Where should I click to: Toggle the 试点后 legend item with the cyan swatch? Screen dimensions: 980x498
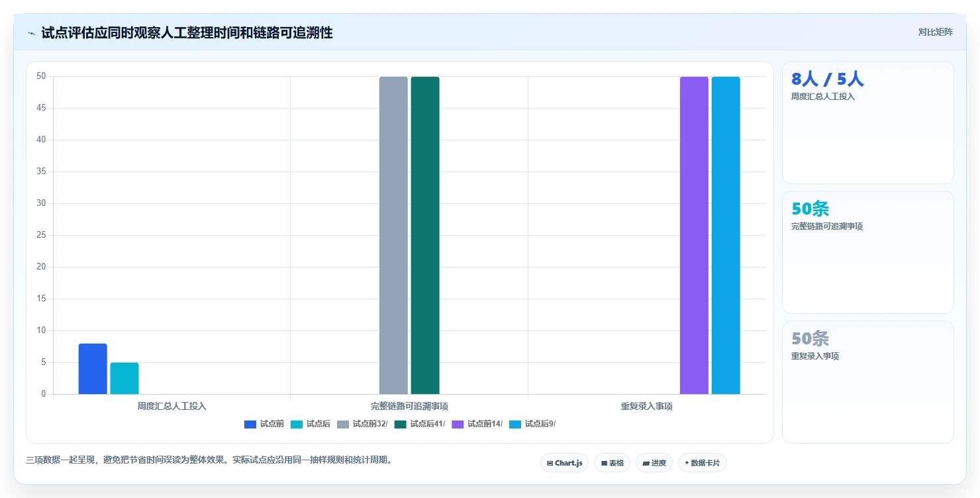pos(311,424)
